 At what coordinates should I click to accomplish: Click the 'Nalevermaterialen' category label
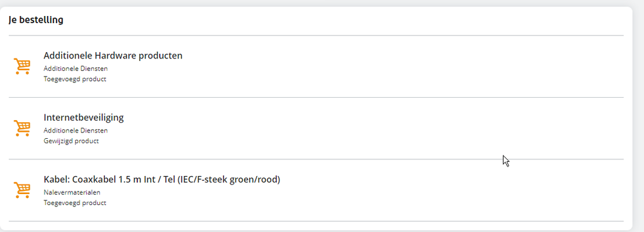click(x=72, y=192)
